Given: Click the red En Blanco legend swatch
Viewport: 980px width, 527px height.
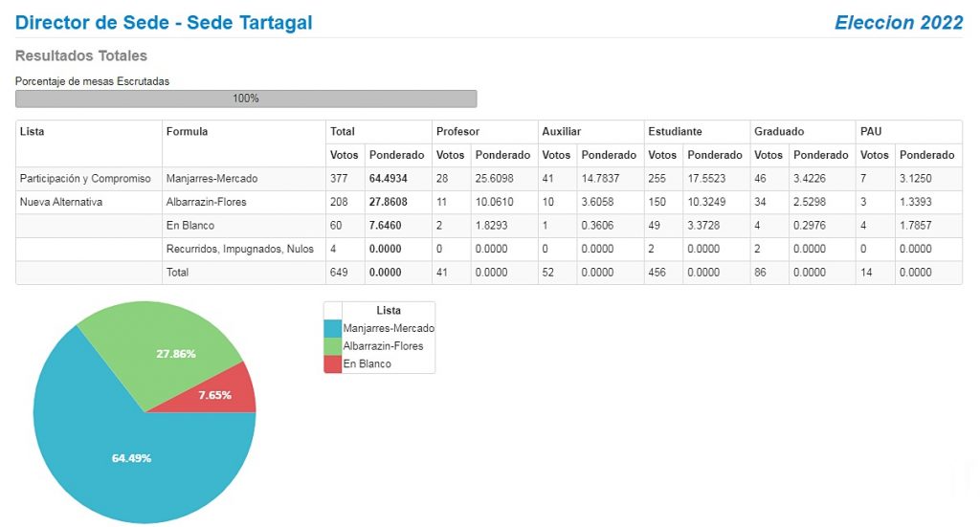Looking at the screenshot, I should pyautogui.click(x=332, y=364).
